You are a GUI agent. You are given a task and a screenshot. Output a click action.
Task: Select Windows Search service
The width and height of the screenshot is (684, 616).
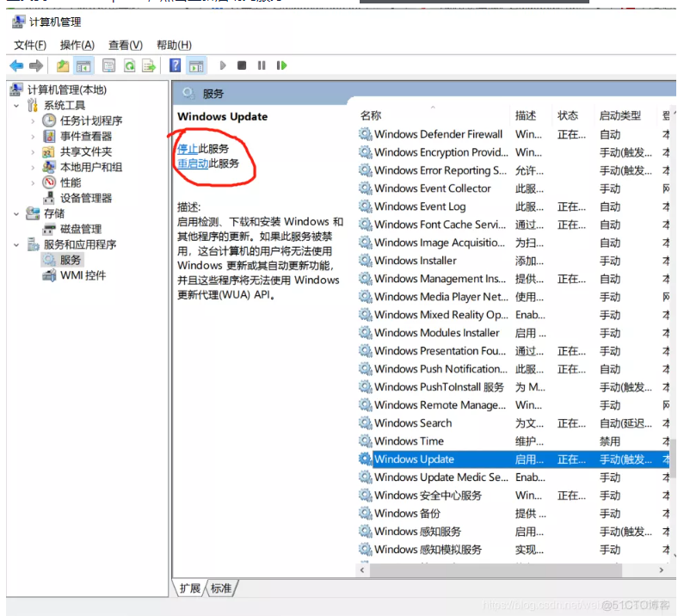point(514,423)
